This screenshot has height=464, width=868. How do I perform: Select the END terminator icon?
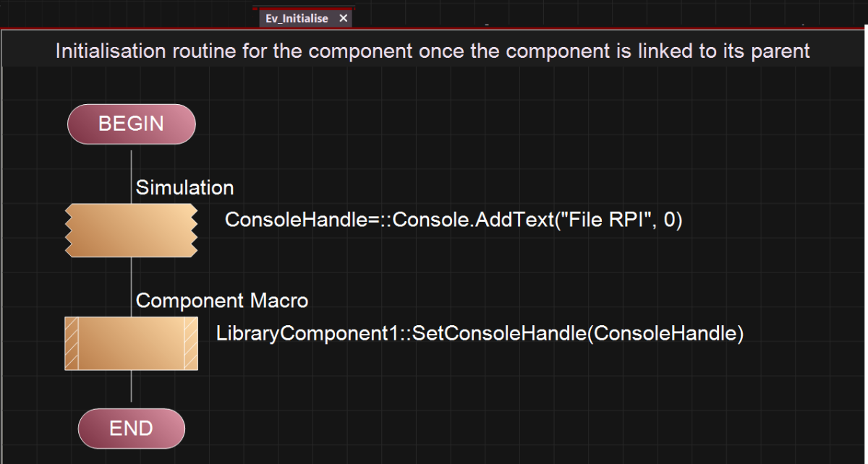pyautogui.click(x=131, y=428)
